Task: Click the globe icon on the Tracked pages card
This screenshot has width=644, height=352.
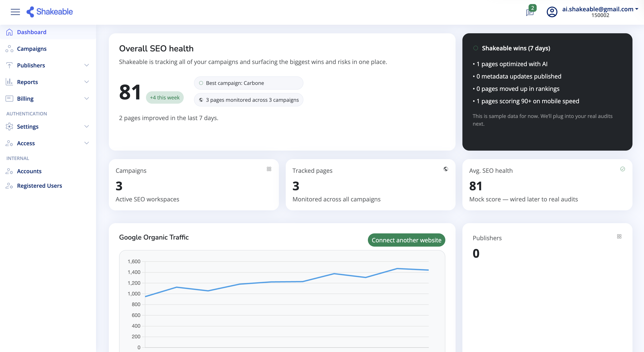Action: (446, 169)
